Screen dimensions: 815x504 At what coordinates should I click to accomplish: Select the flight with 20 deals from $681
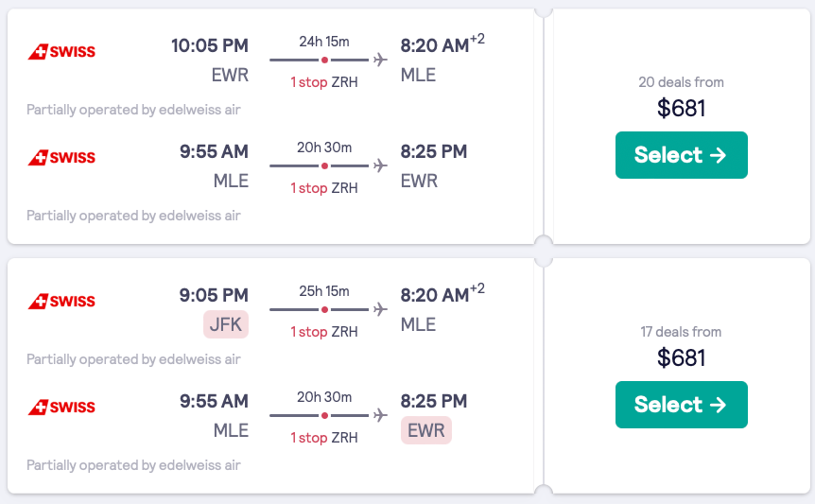point(681,155)
